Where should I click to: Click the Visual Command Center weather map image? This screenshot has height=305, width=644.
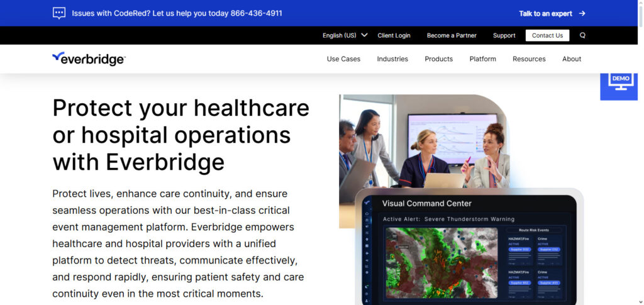tap(441, 263)
